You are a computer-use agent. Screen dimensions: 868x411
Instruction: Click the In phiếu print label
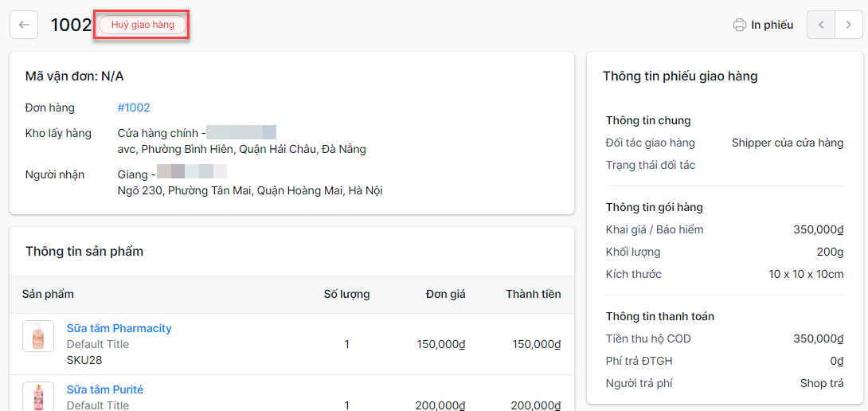pyautogui.click(x=772, y=25)
